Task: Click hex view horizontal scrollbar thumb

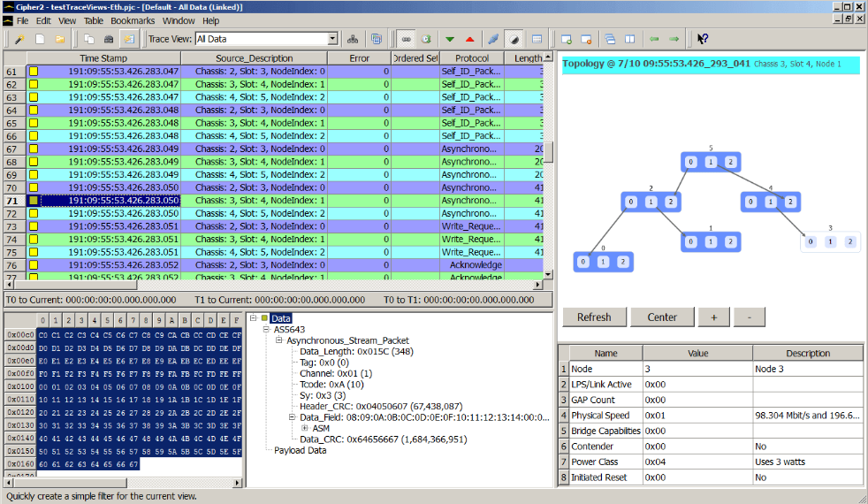Action: [x=70, y=483]
